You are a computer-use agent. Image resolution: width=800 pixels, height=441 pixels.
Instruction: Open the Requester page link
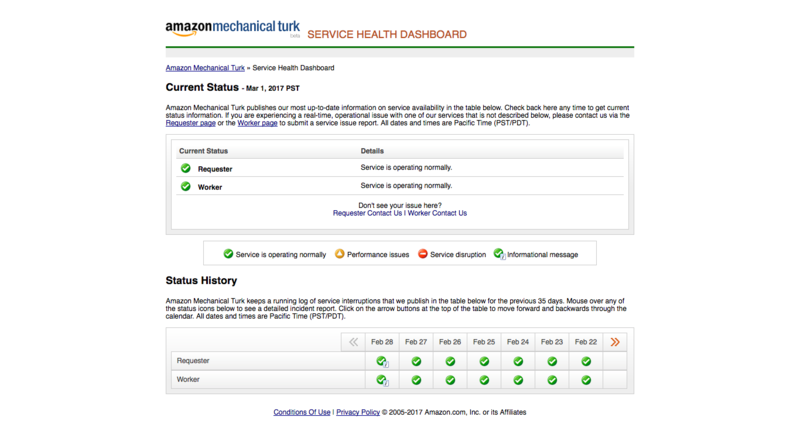pyautogui.click(x=190, y=123)
